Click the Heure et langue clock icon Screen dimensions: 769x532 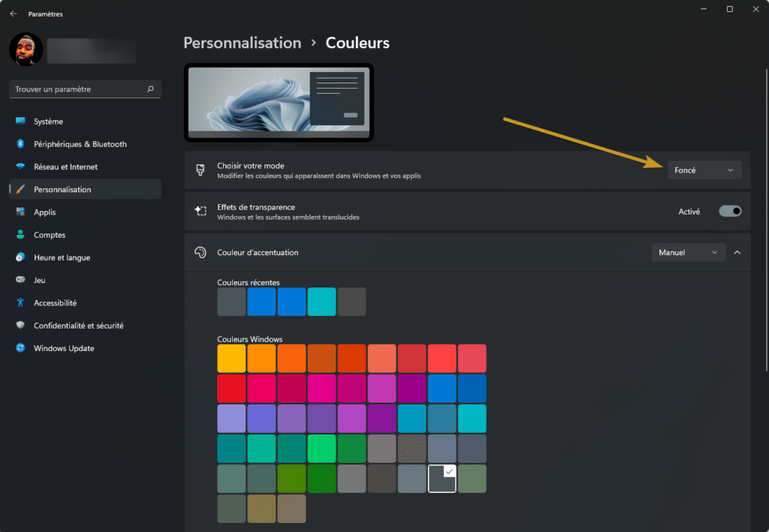[x=20, y=257]
